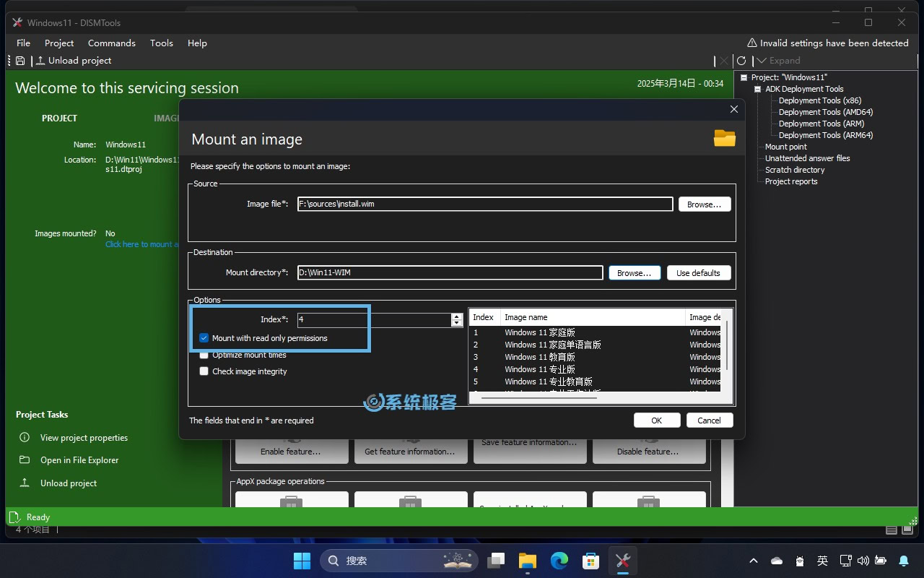Switch to the PROJECT tab
This screenshot has height=578, width=924.
pos(59,118)
